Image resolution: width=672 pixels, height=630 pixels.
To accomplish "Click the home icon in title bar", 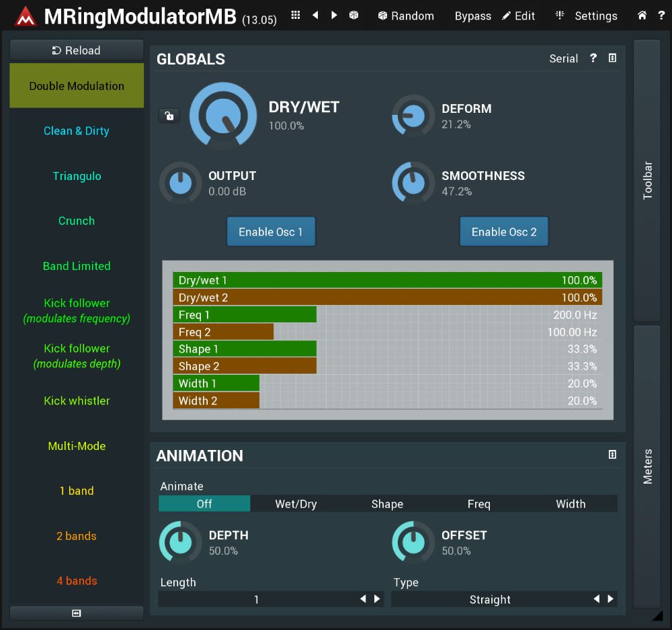I will pos(642,15).
